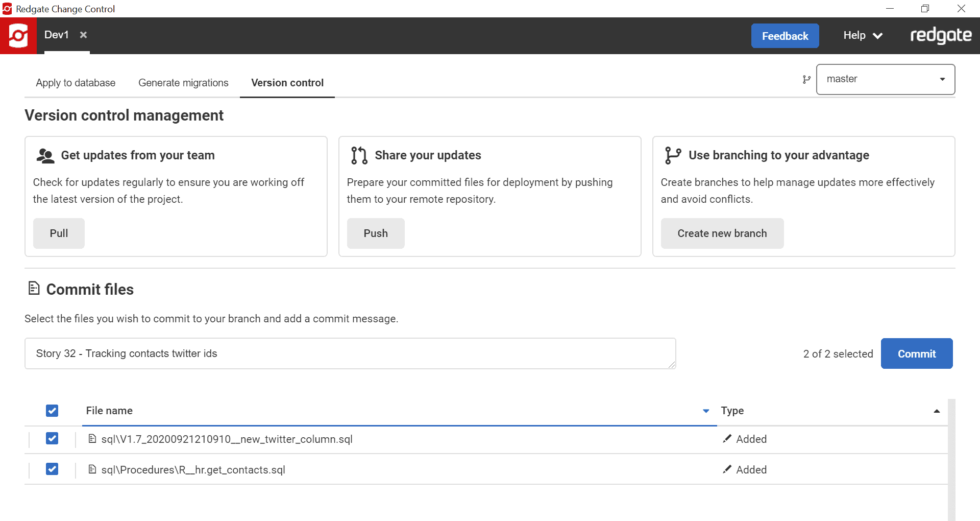
Task: Sort by File name column arrow
Action: (x=706, y=411)
